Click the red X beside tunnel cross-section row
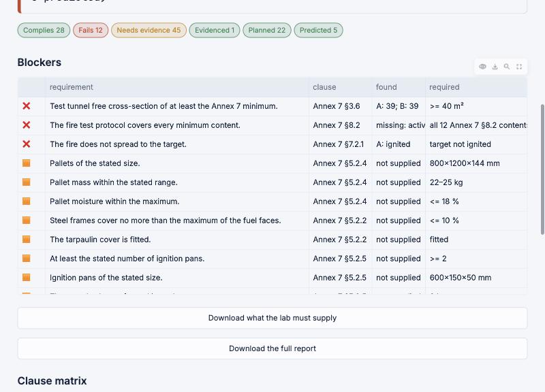Image resolution: width=545 pixels, height=392 pixels. [x=27, y=106]
